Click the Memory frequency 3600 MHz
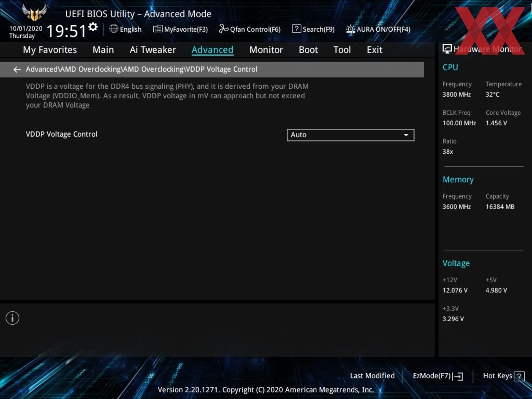Screen dimensions: 532x399 457,207
